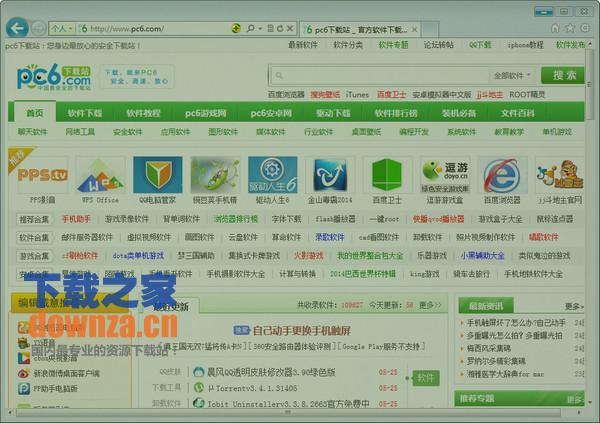Screen dimensions: 600x423
Task: Click the IObit Uninstaller entry icon
Action: point(199,403)
